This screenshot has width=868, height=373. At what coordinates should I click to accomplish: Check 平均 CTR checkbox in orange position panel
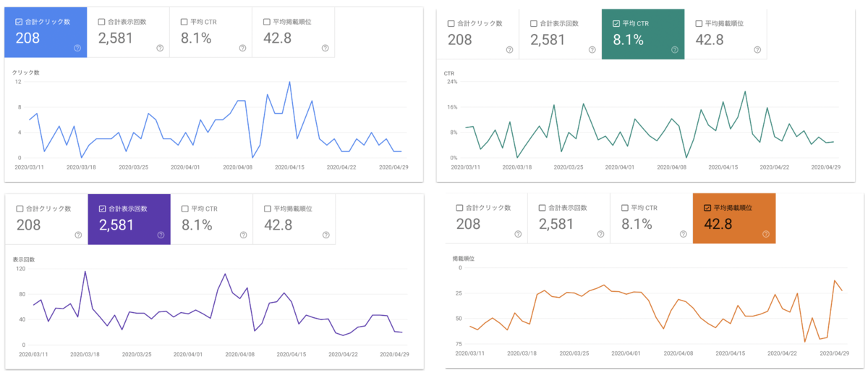[624, 207]
